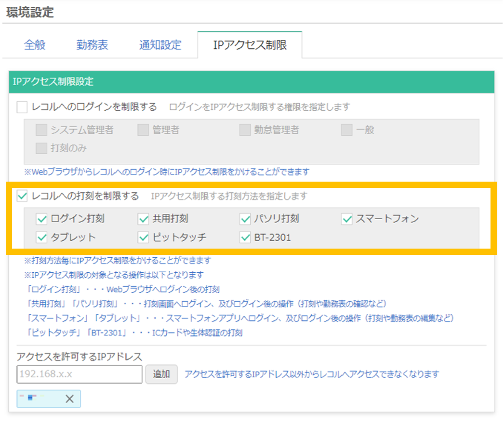Viewport: 504px width, 423px height.
Task: Disable レコルへの打刻を制限する restriction
Action: pyautogui.click(x=22, y=196)
